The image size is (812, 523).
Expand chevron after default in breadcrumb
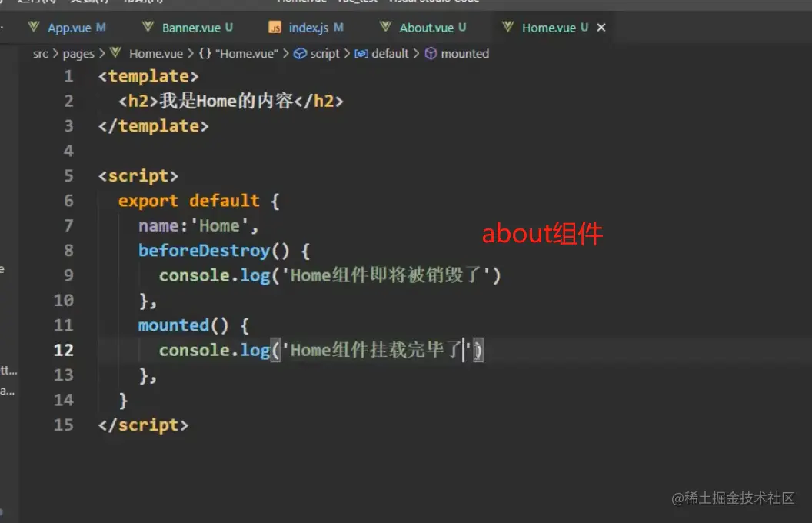tap(416, 54)
